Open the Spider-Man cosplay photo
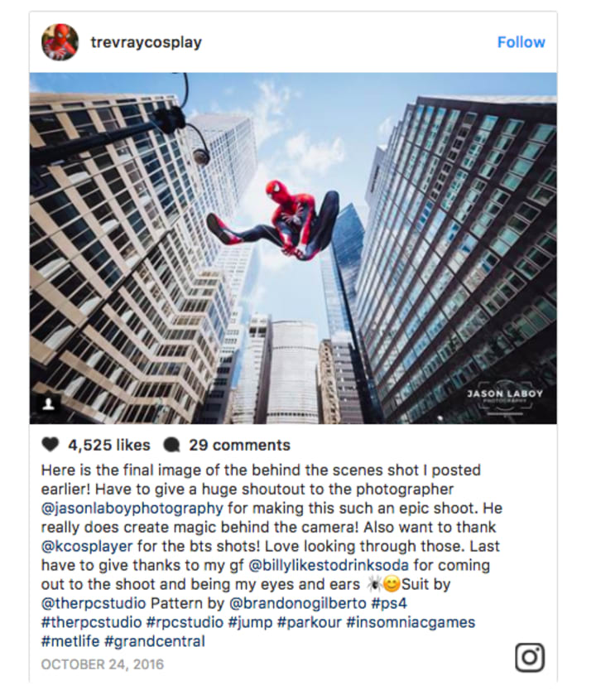The width and height of the screenshot is (596, 700). pos(293,248)
